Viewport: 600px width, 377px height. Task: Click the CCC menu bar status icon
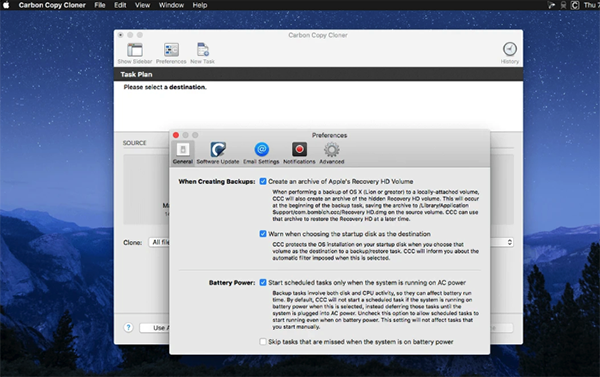click(x=575, y=5)
